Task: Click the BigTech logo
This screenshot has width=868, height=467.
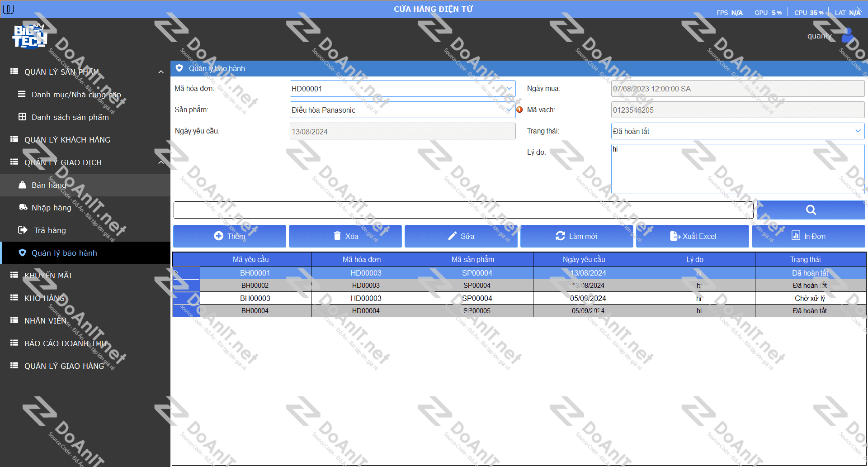Action: pyautogui.click(x=29, y=36)
